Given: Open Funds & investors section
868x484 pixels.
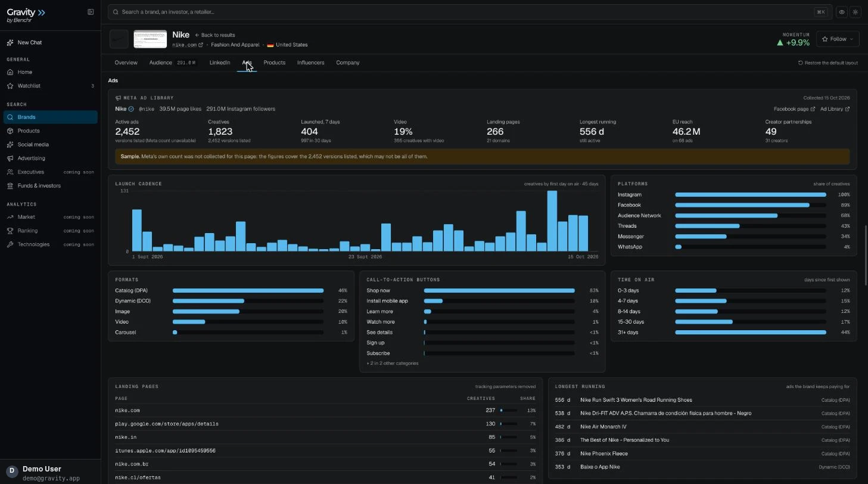Looking at the screenshot, I should click(50, 185).
